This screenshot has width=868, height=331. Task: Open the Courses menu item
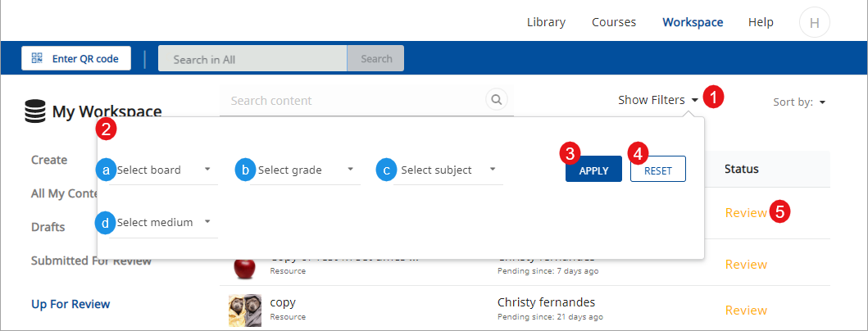[614, 22]
